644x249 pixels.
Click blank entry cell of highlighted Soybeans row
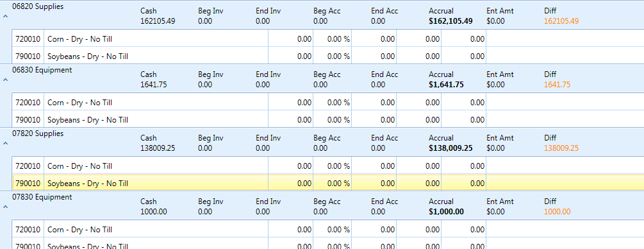point(565,183)
